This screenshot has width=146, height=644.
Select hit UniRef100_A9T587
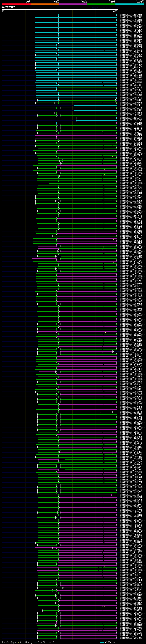click(131, 249)
